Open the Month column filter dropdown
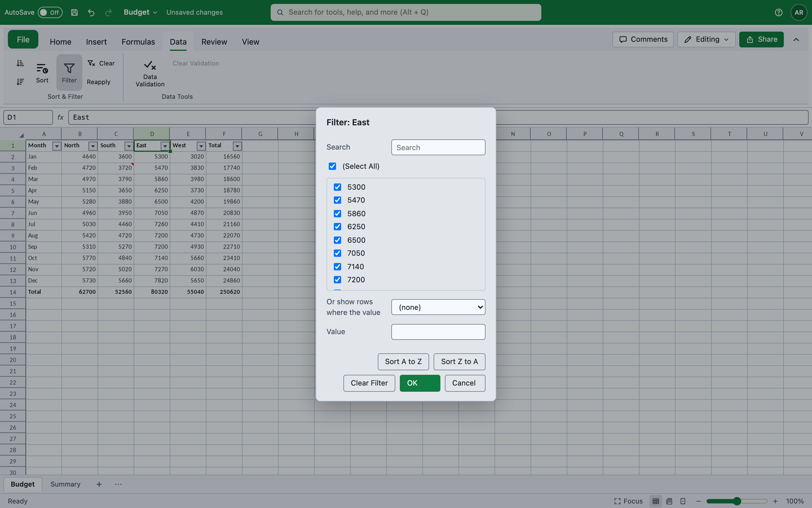Viewport: 812px width, 508px height. 57,146
